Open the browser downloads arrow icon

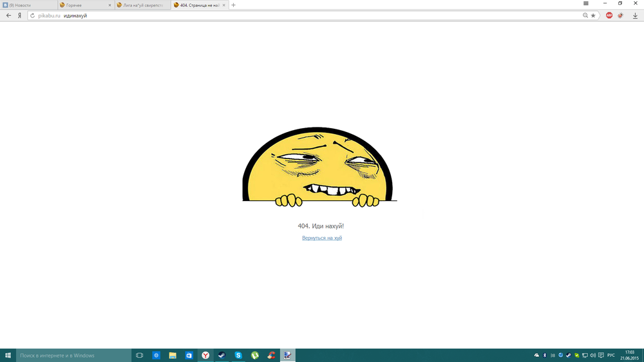(635, 15)
